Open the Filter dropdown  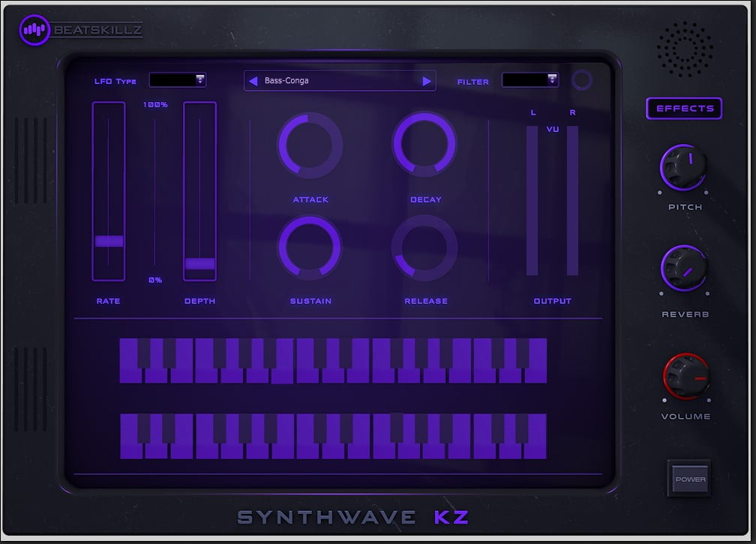click(530, 80)
